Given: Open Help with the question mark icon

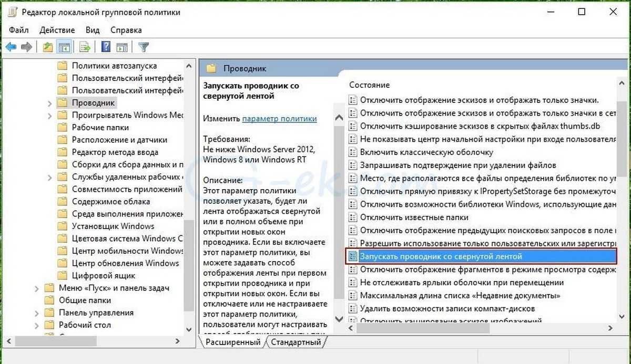Looking at the screenshot, I should 106,47.
